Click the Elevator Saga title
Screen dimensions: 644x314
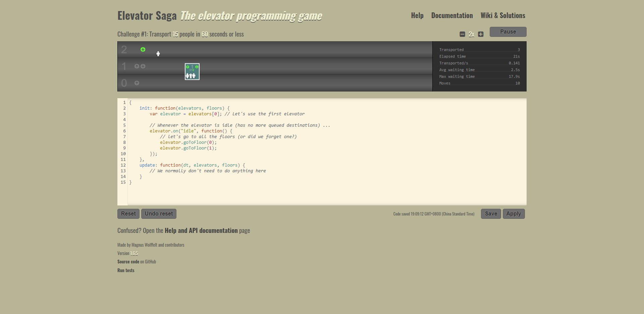(x=147, y=16)
